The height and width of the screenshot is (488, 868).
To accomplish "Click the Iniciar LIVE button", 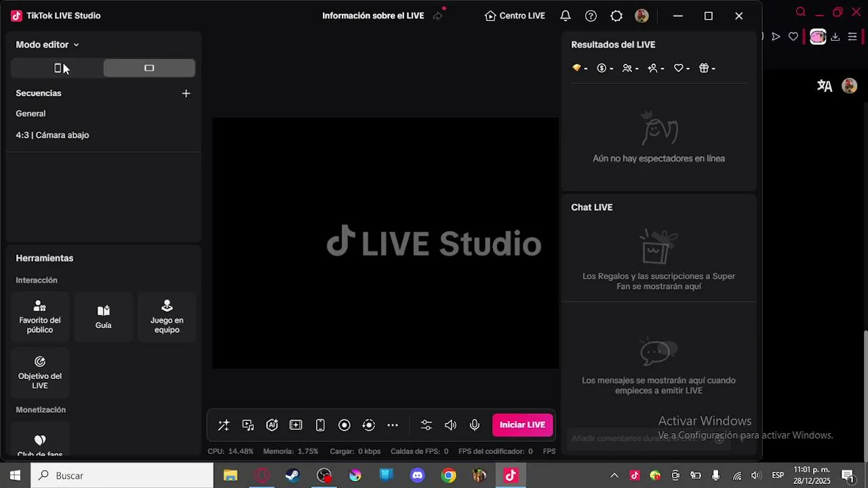I will [x=522, y=425].
